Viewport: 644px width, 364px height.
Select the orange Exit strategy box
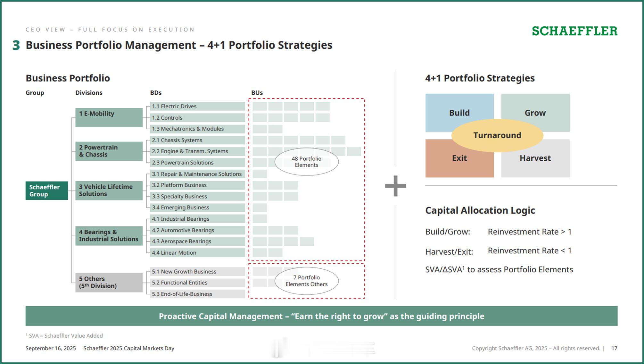459,158
